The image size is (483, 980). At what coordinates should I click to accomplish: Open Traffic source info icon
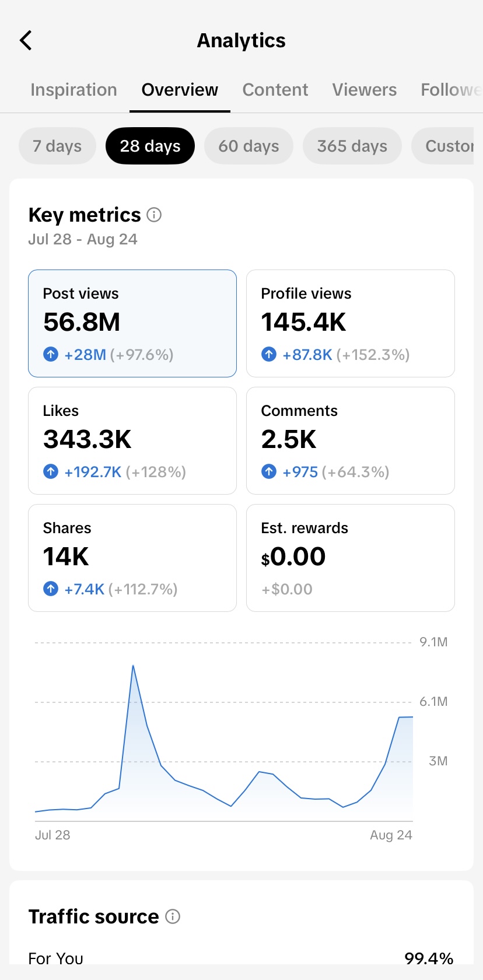pos(173,916)
